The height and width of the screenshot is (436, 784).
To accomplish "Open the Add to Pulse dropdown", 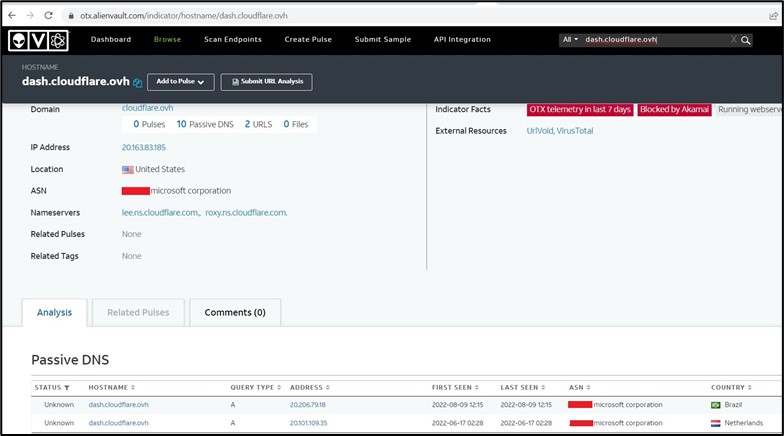I will [180, 82].
